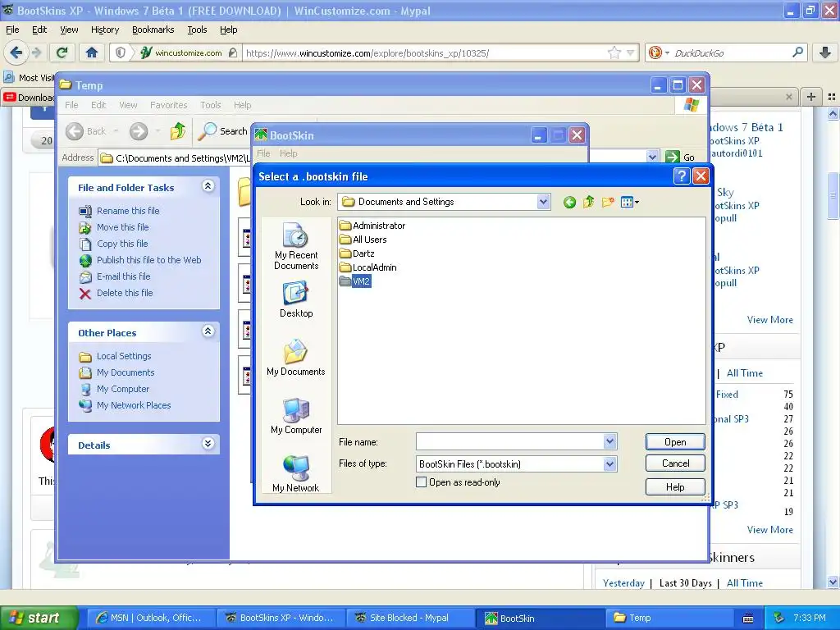840x630 pixels.
Task: Open My Recent Documents in places bar
Action: 296,246
